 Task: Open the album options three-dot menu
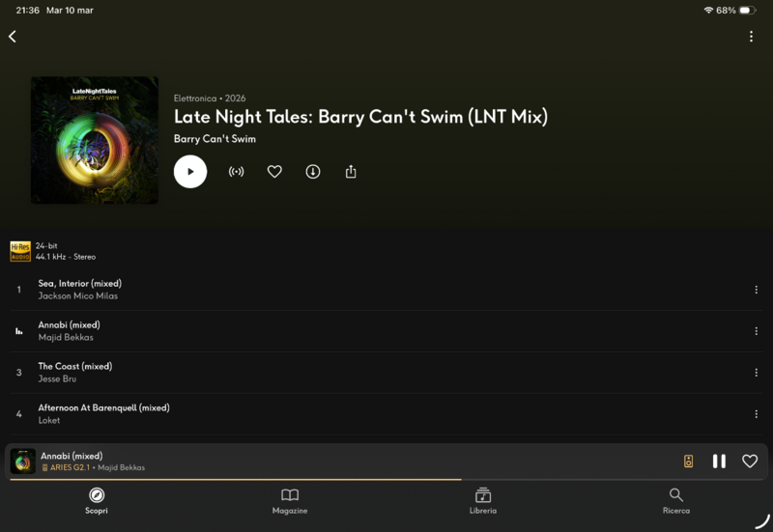(751, 37)
